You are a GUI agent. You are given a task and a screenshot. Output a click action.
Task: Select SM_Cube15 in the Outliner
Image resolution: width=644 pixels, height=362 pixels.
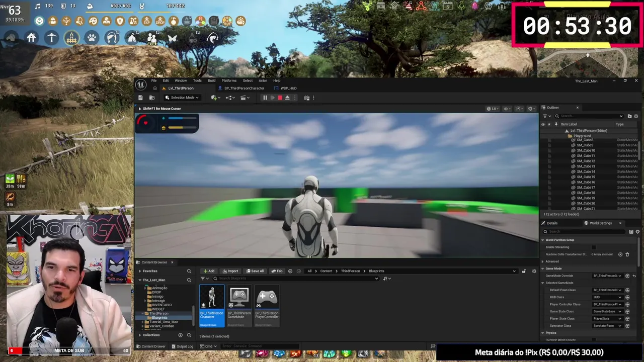pos(586,177)
